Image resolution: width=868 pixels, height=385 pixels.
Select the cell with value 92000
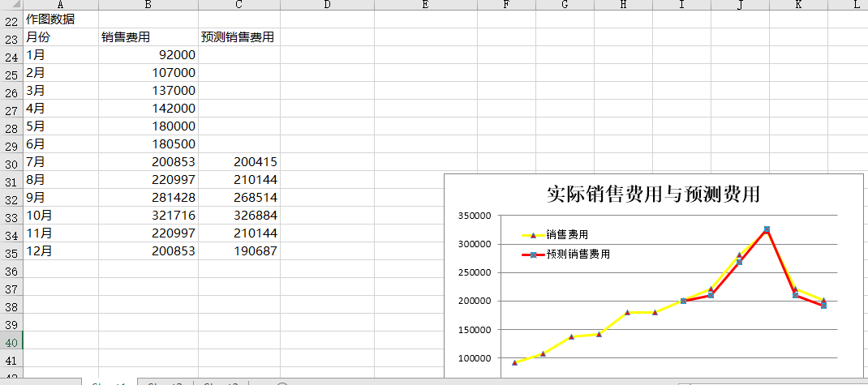pos(148,55)
